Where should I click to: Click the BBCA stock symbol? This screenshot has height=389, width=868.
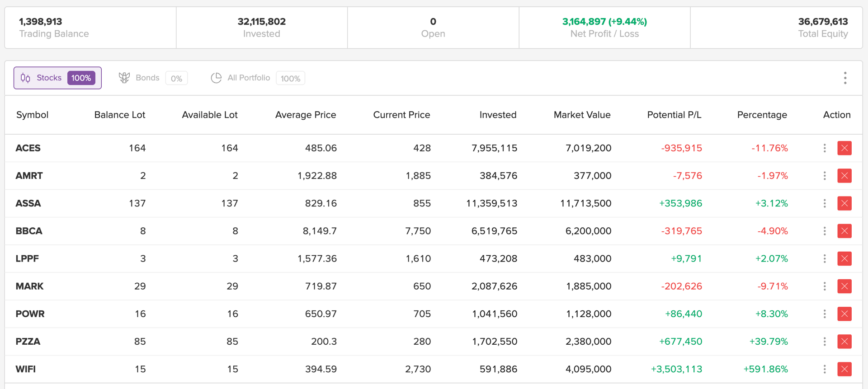point(29,231)
